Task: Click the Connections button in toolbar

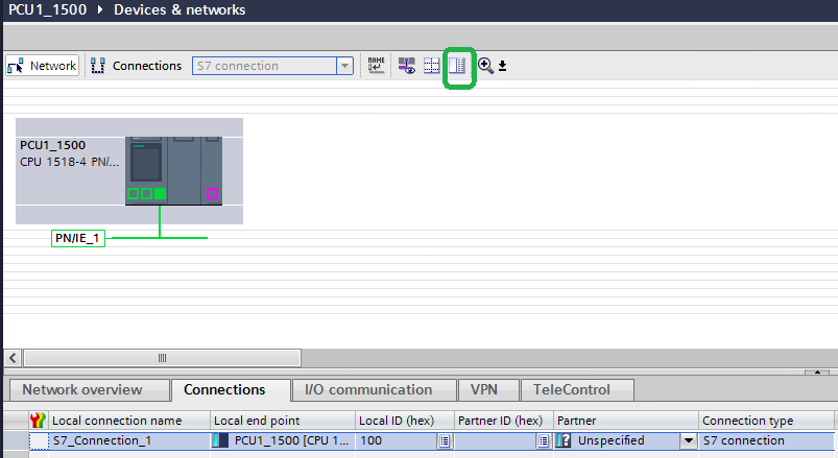Action: [136, 66]
